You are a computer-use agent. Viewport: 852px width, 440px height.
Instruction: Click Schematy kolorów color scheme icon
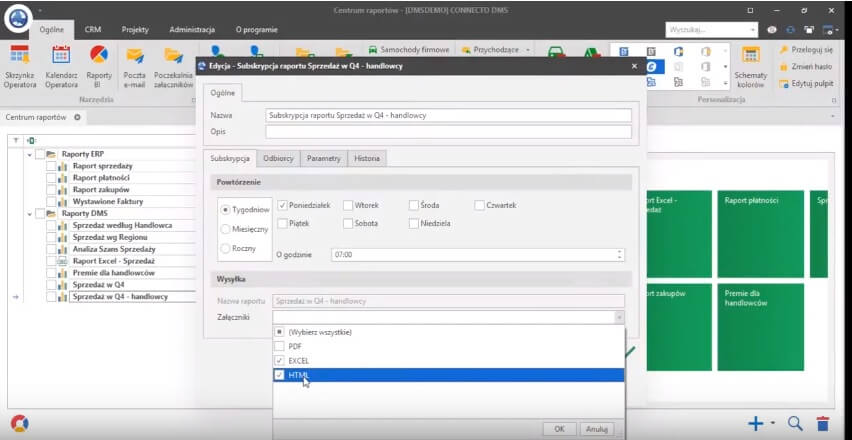coord(750,66)
